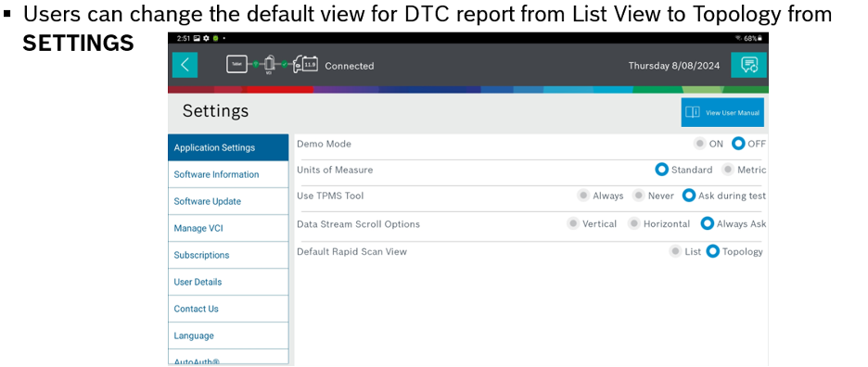
Task: Click the book icon in View User Manual
Action: click(693, 112)
